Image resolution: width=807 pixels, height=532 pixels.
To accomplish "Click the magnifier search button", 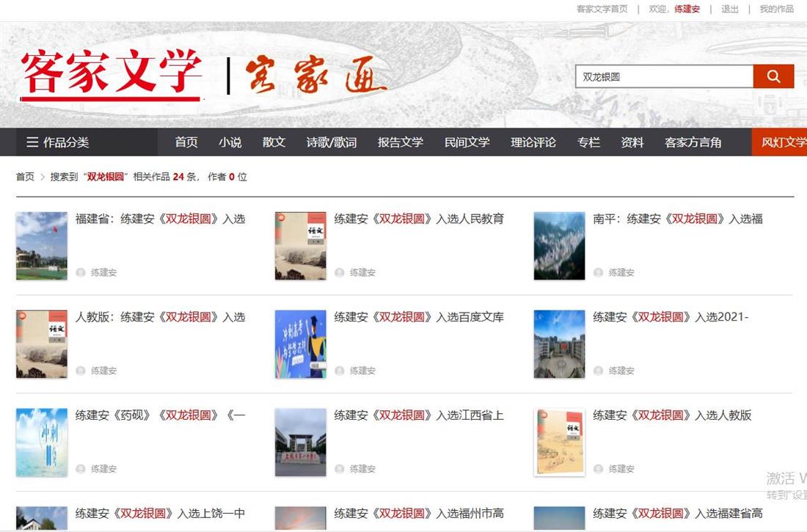I will (x=773, y=76).
